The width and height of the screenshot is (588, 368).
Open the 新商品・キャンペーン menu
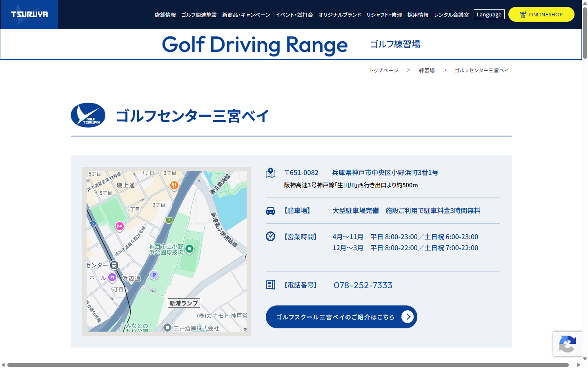246,15
